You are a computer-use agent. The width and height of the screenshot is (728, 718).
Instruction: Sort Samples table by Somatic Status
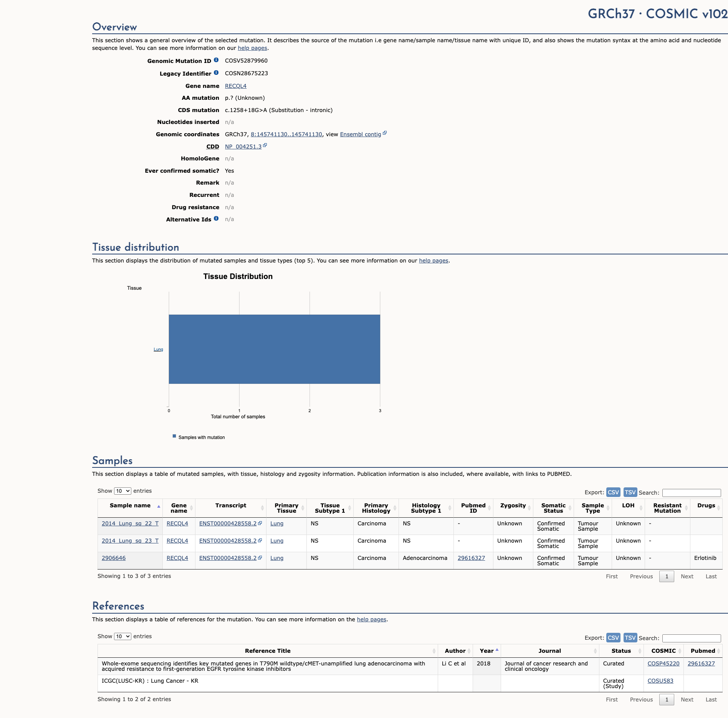[x=553, y=508]
